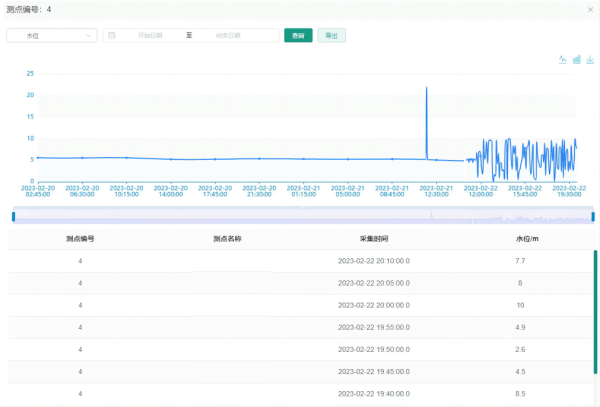Click the 开始日期 start date field
The height and width of the screenshot is (407, 600).
point(150,36)
